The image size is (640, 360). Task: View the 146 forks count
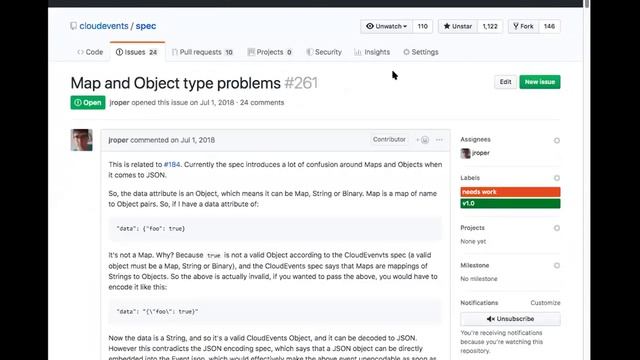coord(549,26)
